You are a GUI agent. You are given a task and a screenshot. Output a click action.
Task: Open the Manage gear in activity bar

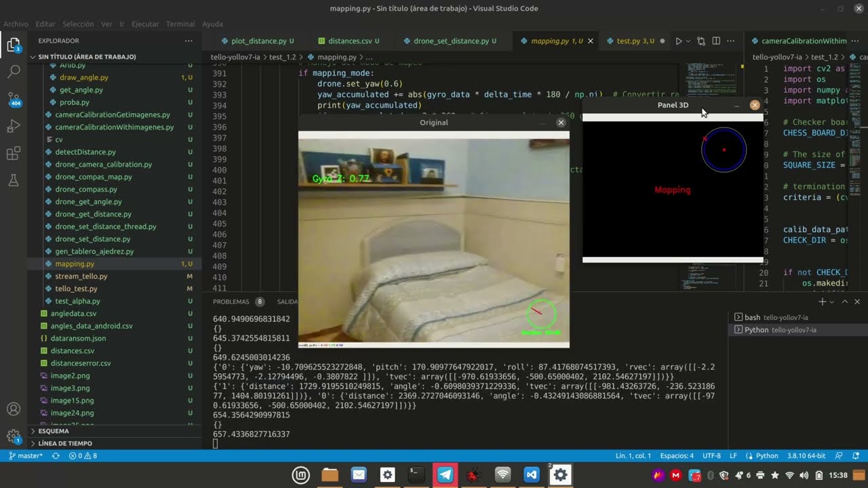pyautogui.click(x=14, y=436)
